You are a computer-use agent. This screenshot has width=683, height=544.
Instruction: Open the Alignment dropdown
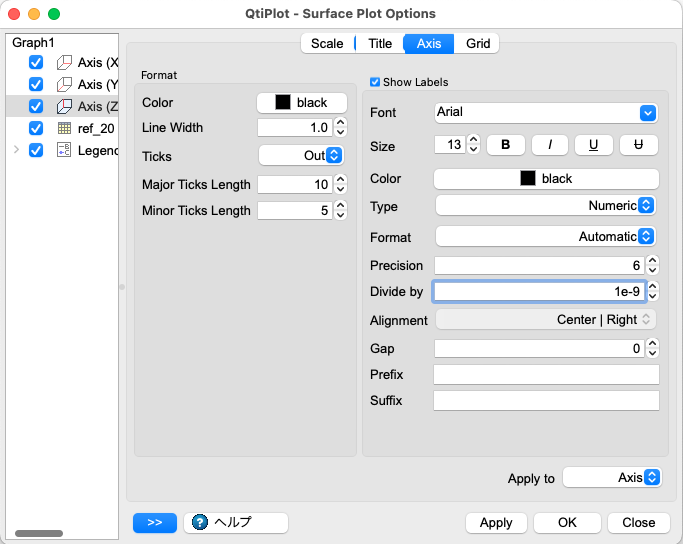[x=545, y=320]
